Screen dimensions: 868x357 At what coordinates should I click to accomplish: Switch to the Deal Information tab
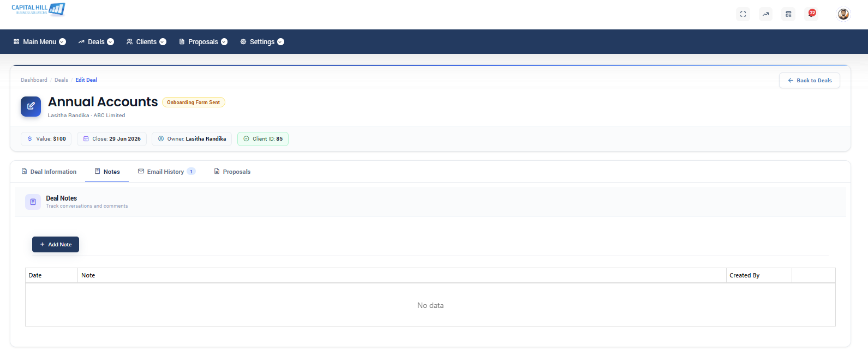click(49, 172)
